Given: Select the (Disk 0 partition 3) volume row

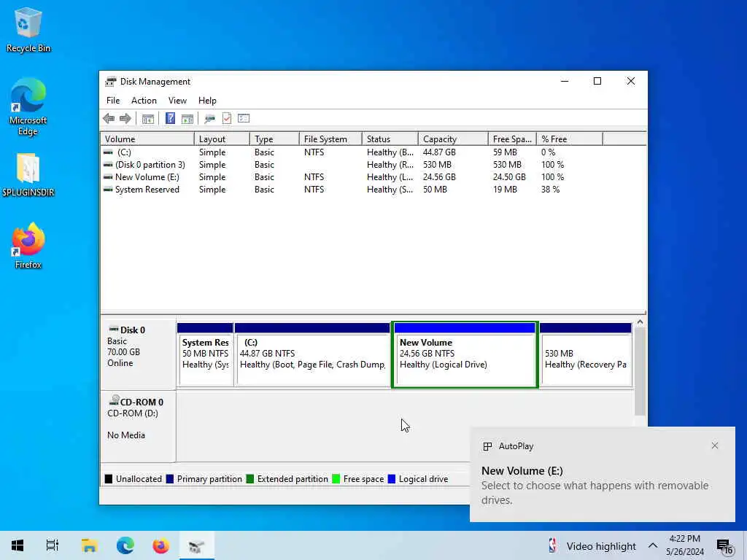Looking at the screenshot, I should click(373, 165).
